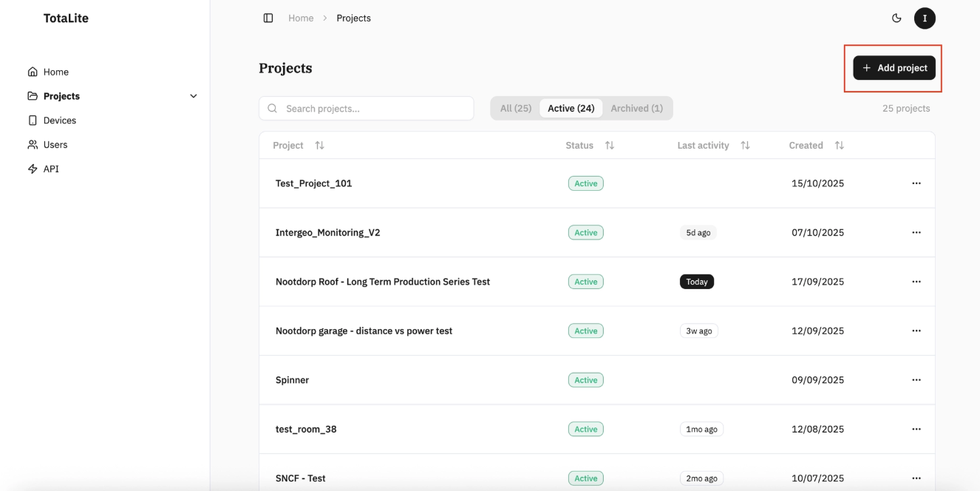980x491 pixels.
Task: Click the 12/08/2025 created date
Action: click(x=817, y=429)
